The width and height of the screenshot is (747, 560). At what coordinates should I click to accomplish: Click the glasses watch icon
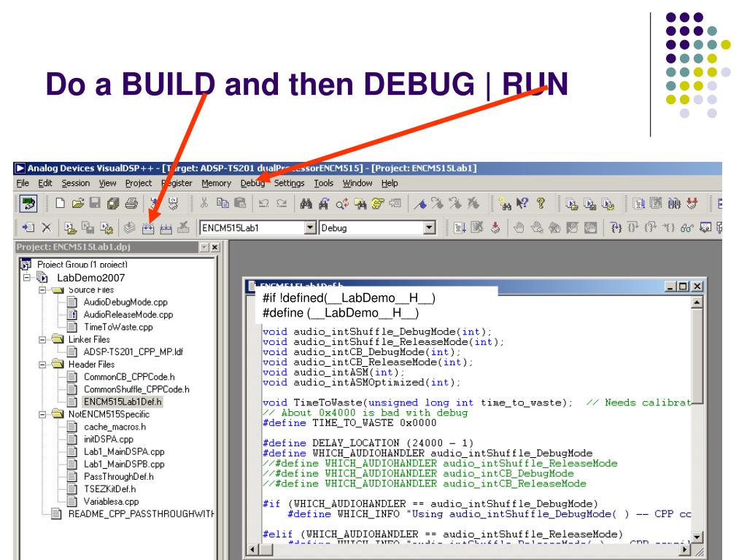686,228
